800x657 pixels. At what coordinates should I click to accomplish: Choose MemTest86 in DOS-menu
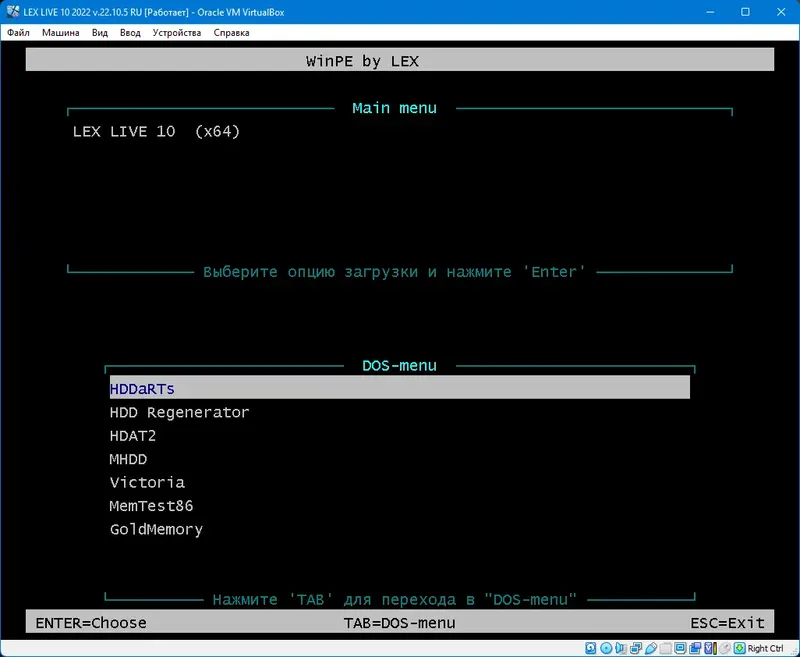(x=152, y=506)
